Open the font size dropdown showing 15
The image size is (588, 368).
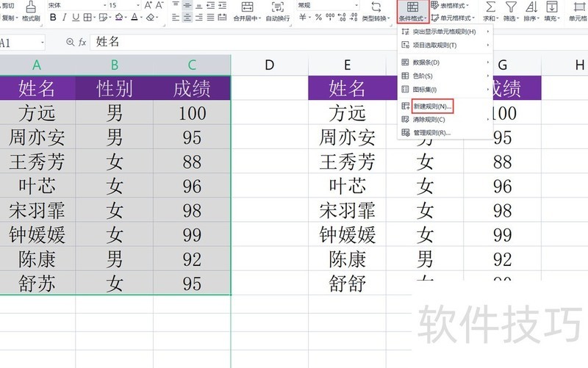(124, 4)
